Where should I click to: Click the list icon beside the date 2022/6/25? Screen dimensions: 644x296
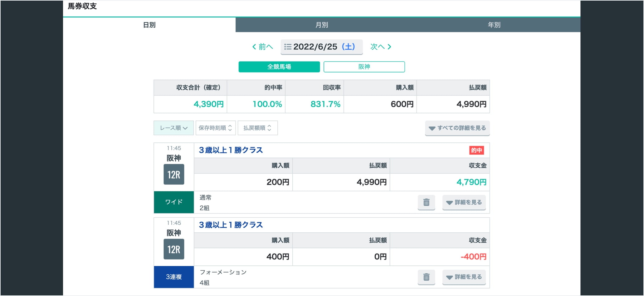point(288,47)
